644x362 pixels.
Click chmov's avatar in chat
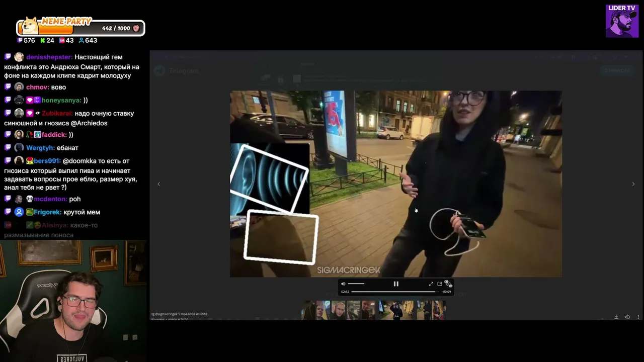coord(19,87)
